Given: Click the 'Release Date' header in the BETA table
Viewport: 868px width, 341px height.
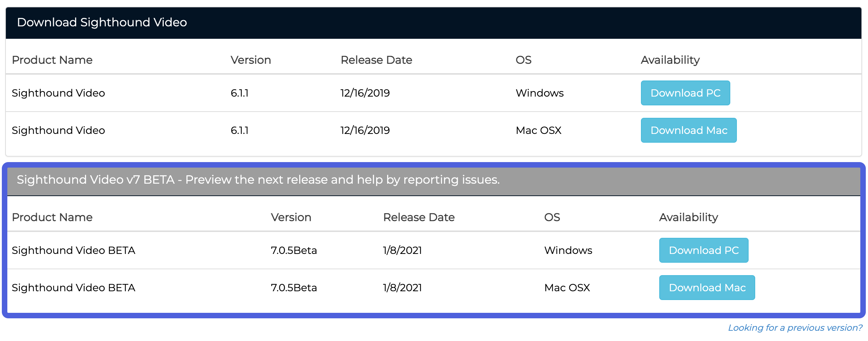Looking at the screenshot, I should click(419, 217).
